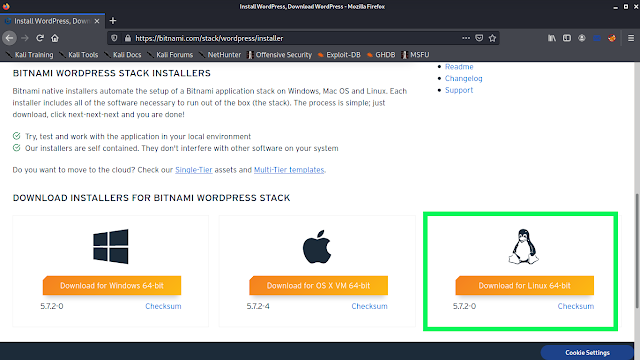Click Bitnami WordPress Stack Installers heading
Viewport: 640px width, 360px height.
pos(112,73)
